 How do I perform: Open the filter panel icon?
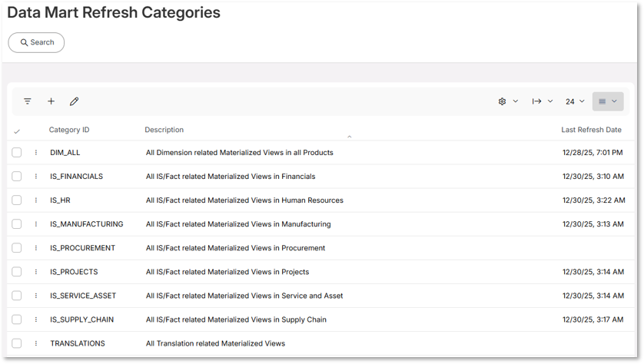click(x=28, y=101)
